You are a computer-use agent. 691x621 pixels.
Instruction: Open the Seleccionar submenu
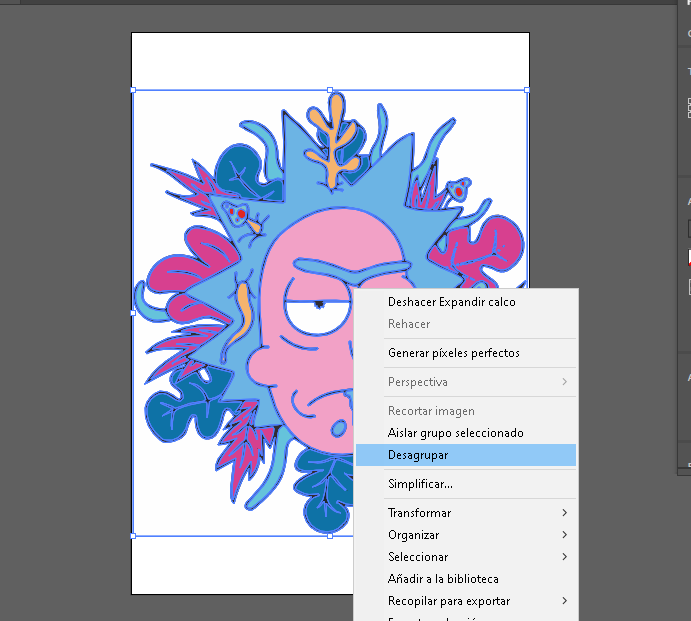(x=466, y=557)
